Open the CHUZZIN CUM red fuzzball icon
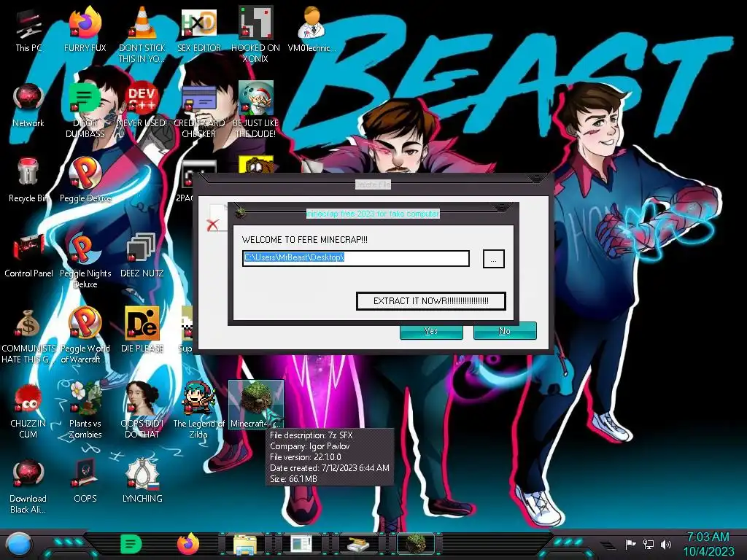 pos(28,411)
